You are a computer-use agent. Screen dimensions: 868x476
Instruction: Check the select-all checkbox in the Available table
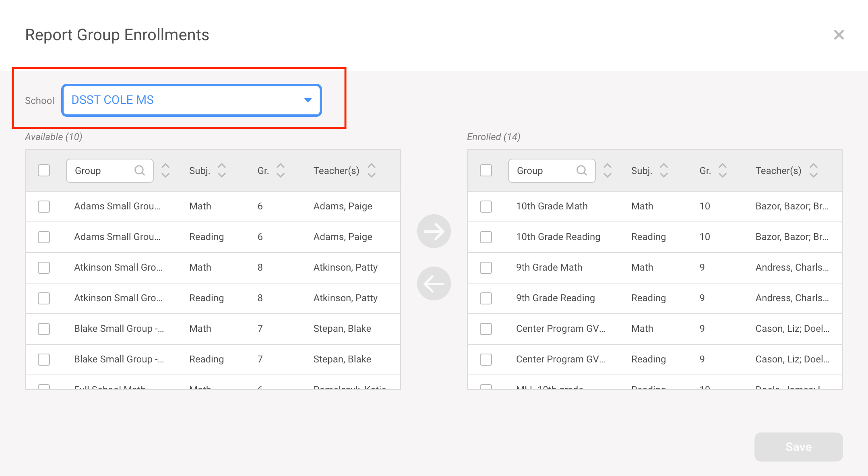pos(44,170)
